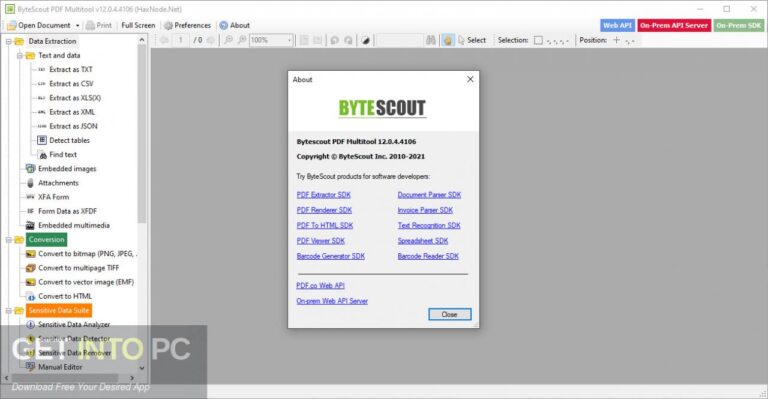This screenshot has height=399, width=768.
Task: Open the Document Parser SDK link
Action: [429, 195]
